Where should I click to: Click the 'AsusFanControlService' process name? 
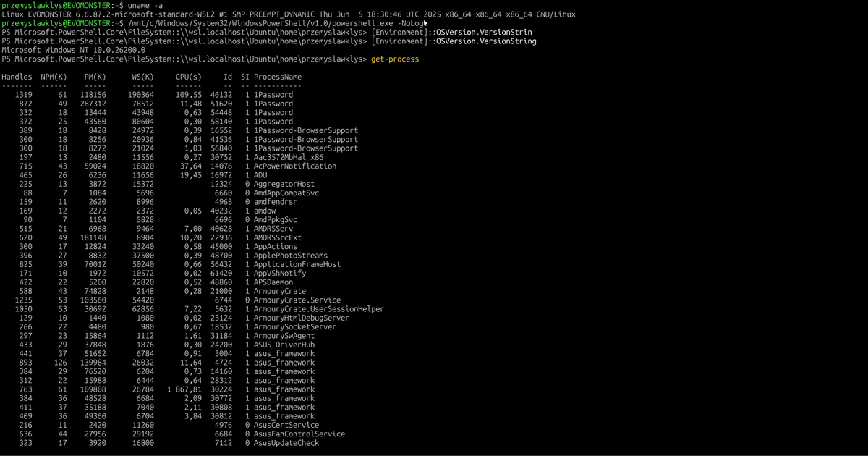(299, 434)
